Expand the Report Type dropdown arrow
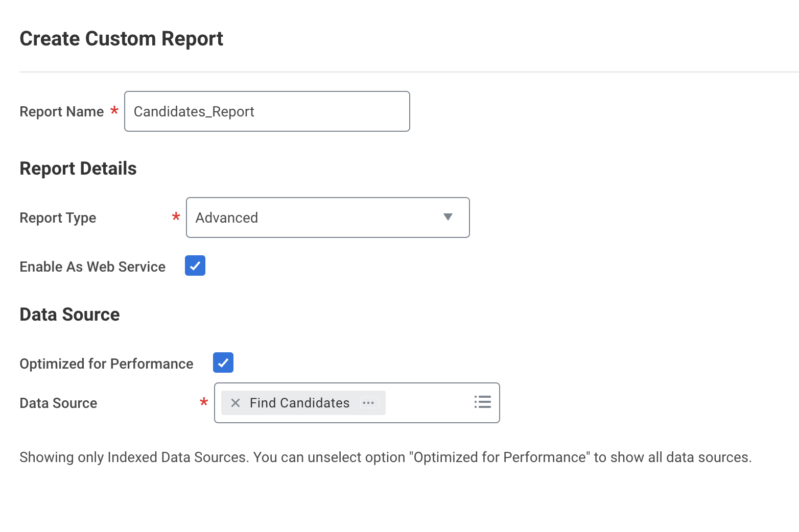Image resolution: width=799 pixels, height=532 pixels. click(448, 217)
